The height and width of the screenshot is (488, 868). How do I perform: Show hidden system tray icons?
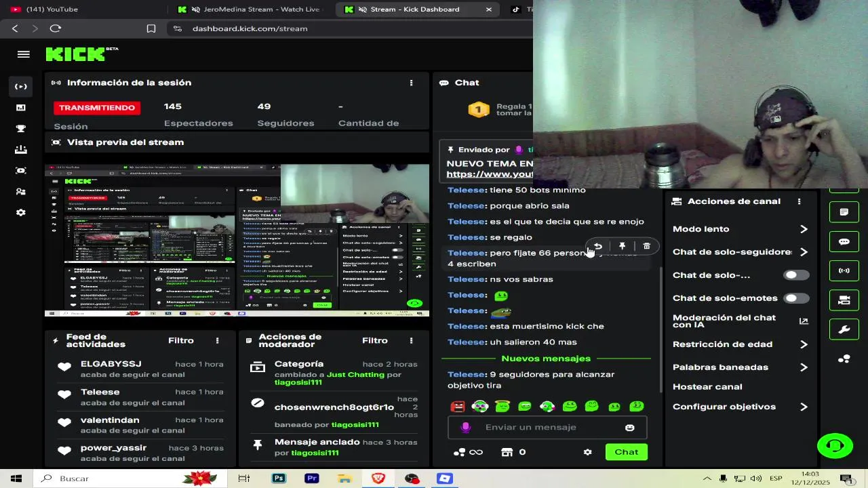point(707,479)
